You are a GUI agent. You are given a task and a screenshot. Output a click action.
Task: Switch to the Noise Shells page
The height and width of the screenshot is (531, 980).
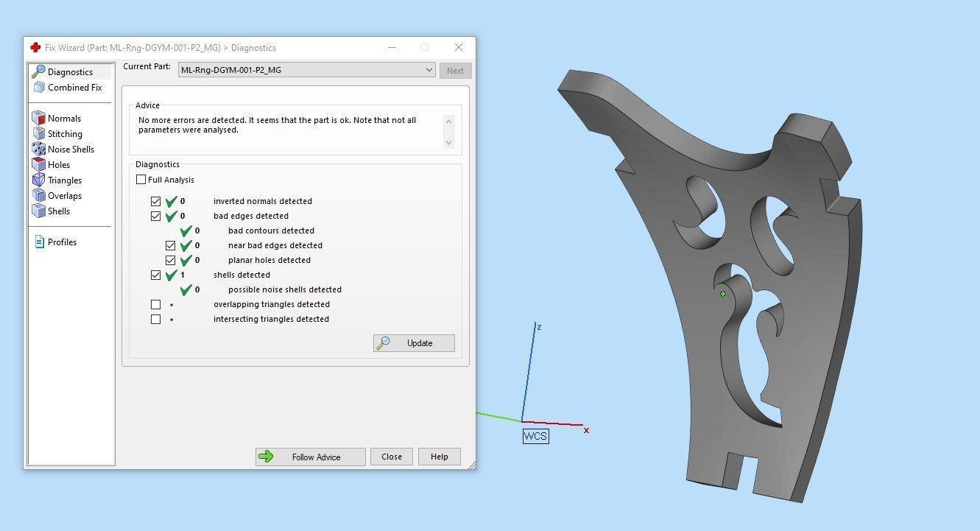71,150
